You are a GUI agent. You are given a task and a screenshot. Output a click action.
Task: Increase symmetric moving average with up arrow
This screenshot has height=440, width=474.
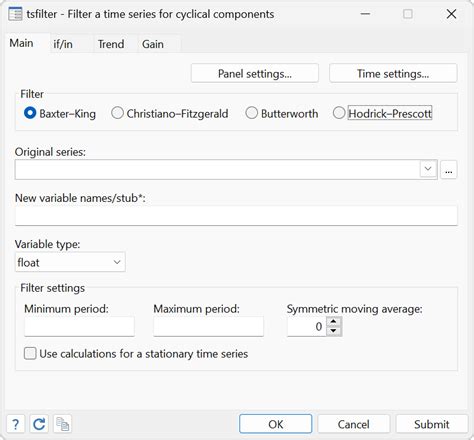point(334,321)
